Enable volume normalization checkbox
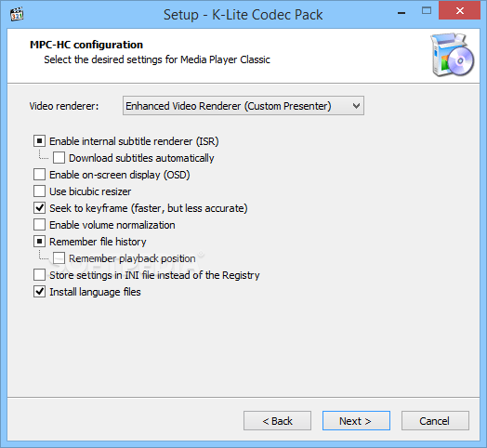This screenshot has height=448, width=487. [39, 225]
